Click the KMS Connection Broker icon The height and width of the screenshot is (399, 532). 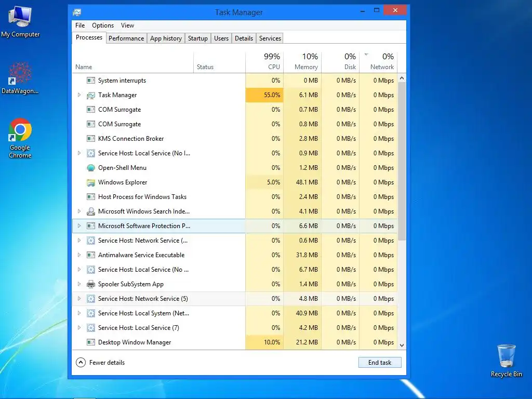[90, 138]
